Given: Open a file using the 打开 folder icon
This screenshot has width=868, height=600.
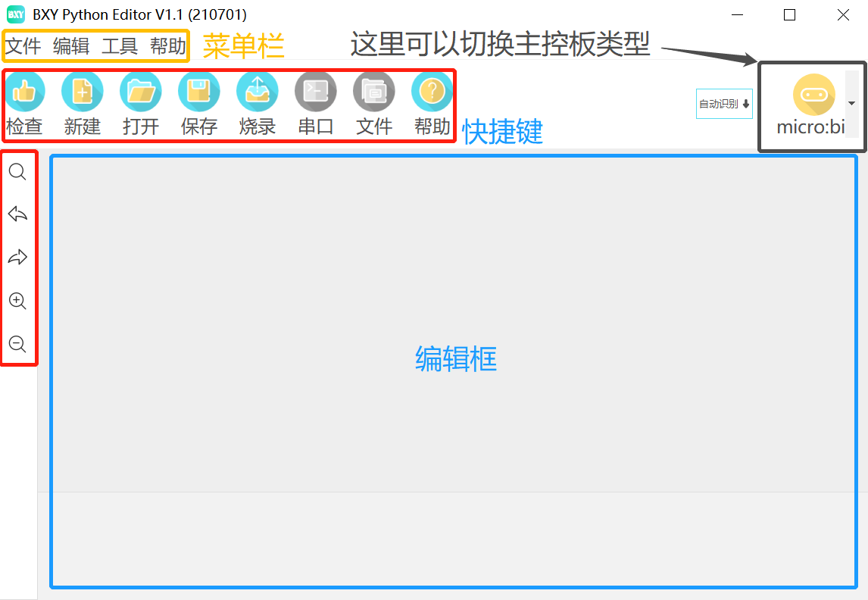Looking at the screenshot, I should 141,92.
